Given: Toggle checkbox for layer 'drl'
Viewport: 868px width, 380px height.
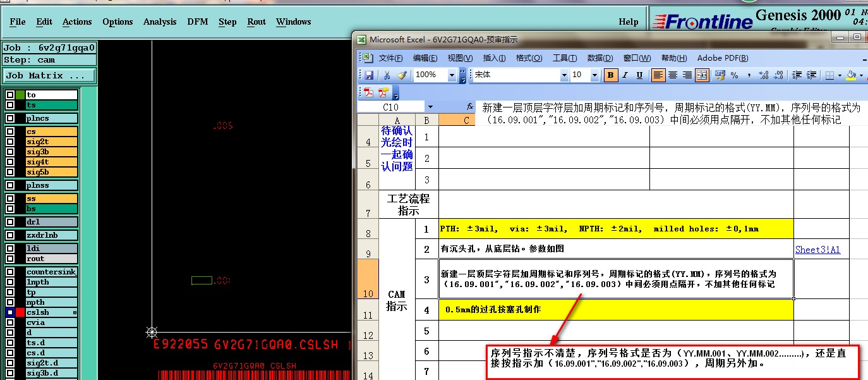Looking at the screenshot, I should pyautogui.click(x=10, y=222).
